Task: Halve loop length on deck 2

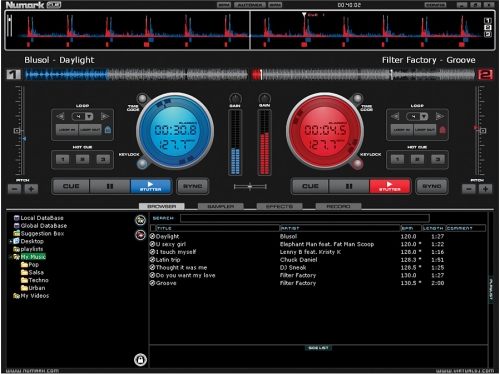Action: click(x=395, y=116)
